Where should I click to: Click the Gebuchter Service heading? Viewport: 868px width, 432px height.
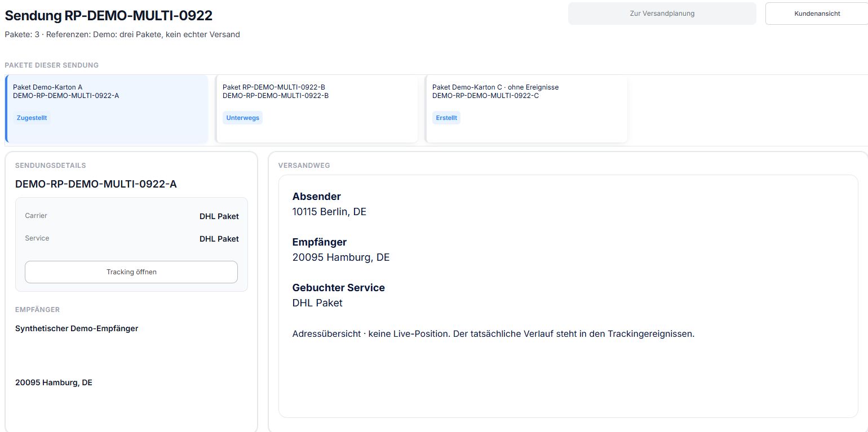pos(339,288)
